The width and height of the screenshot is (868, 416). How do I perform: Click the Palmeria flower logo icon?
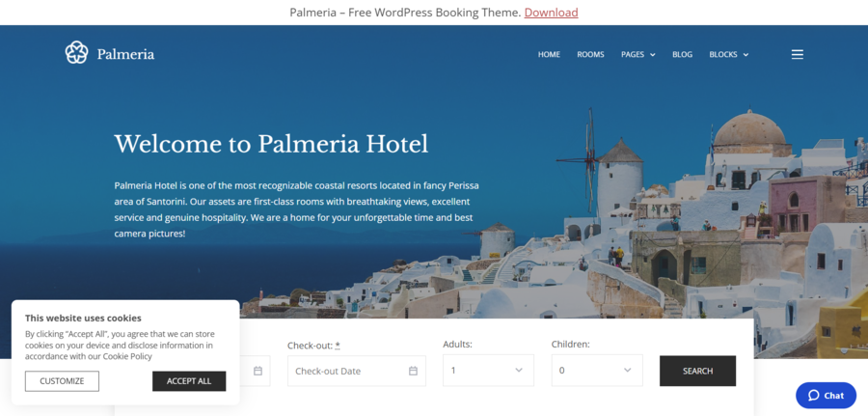(x=76, y=53)
